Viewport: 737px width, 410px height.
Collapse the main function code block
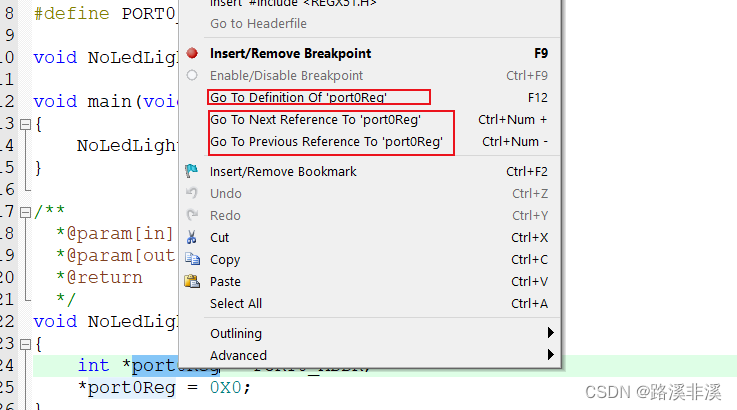point(25,124)
